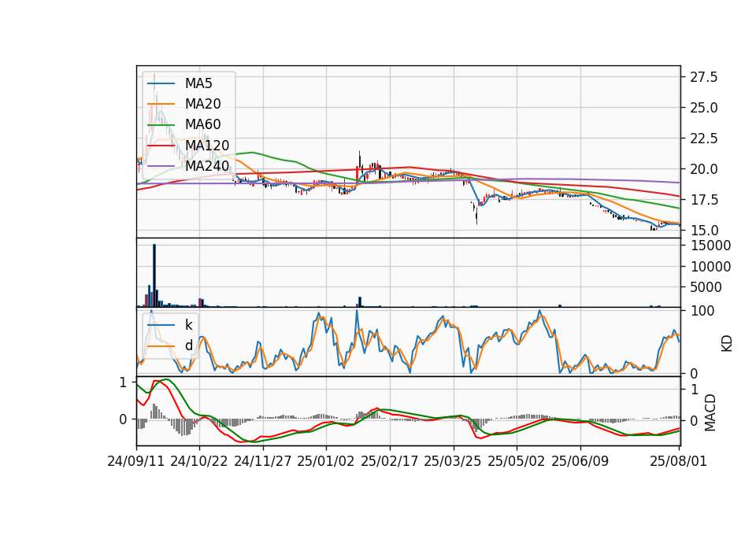Click the 25/08/01 date label

(678, 462)
